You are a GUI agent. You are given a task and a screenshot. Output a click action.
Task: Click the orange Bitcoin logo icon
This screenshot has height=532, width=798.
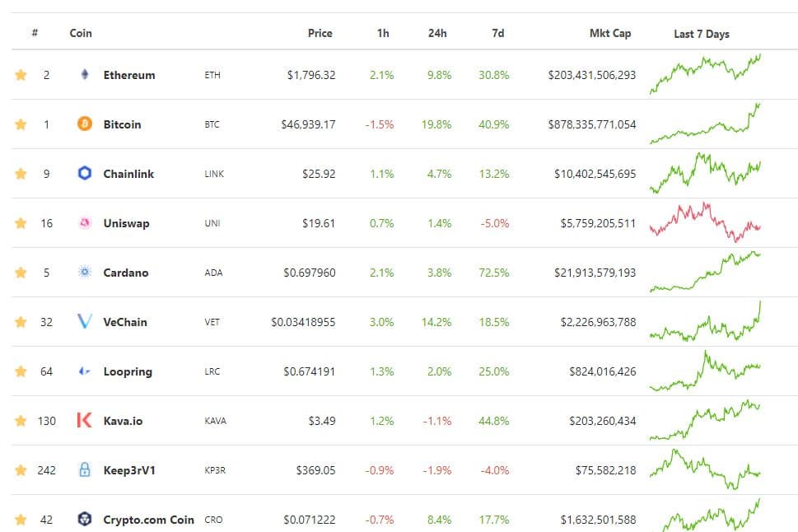click(x=85, y=124)
